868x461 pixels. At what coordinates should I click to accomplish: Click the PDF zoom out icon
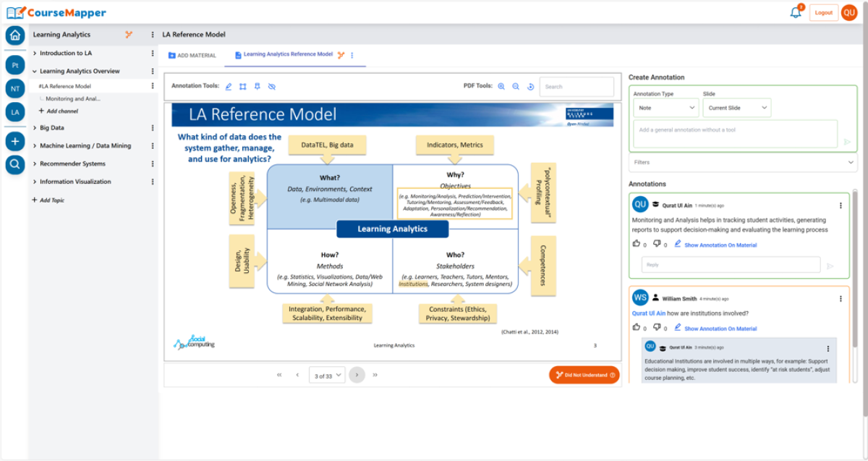(516, 86)
